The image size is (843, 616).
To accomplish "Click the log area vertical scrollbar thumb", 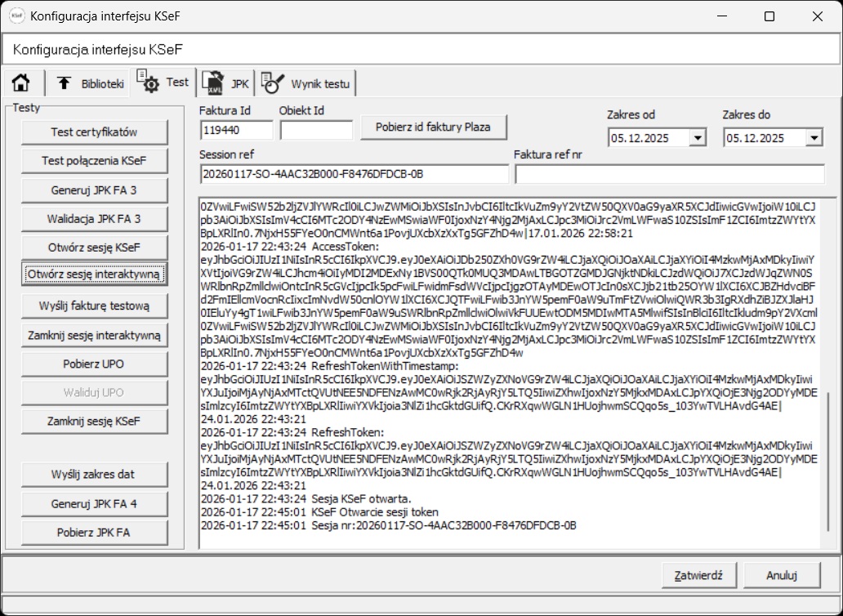I will click(828, 461).
